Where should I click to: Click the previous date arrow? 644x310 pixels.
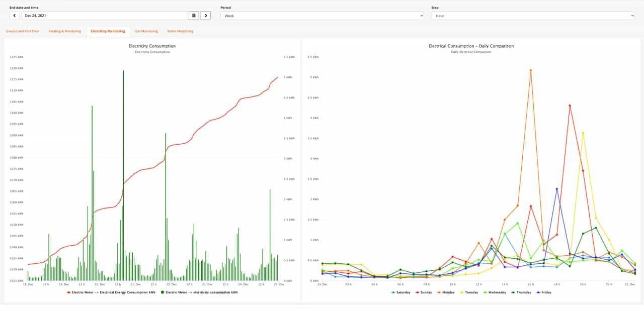[14, 16]
